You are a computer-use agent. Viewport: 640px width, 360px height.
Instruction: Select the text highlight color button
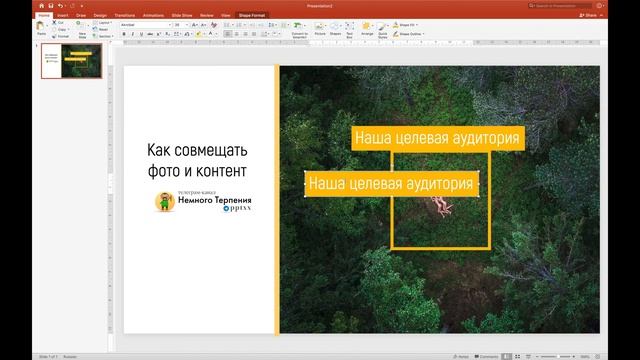[x=198, y=34]
